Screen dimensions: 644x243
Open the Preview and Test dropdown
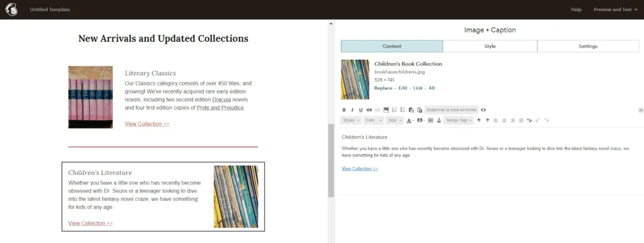616,9
